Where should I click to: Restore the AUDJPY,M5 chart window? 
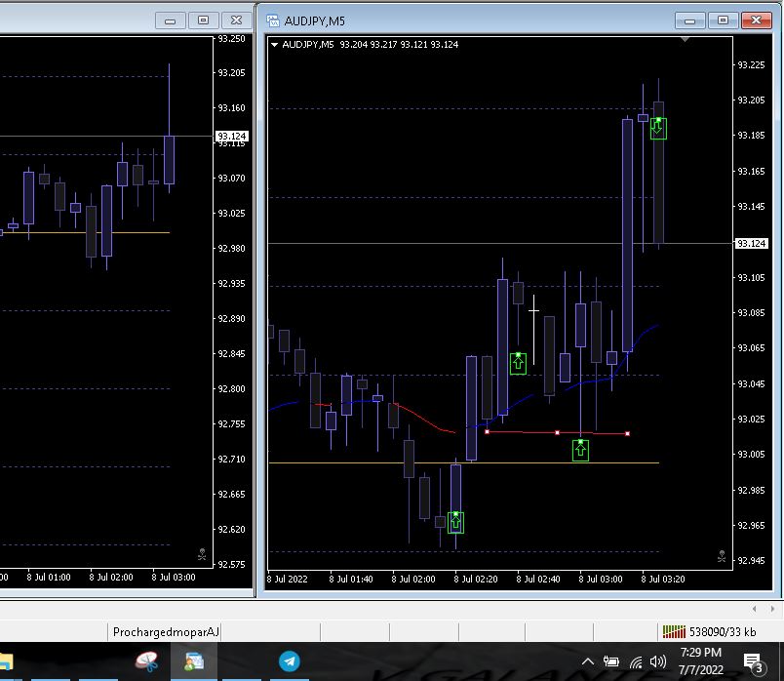click(x=723, y=20)
